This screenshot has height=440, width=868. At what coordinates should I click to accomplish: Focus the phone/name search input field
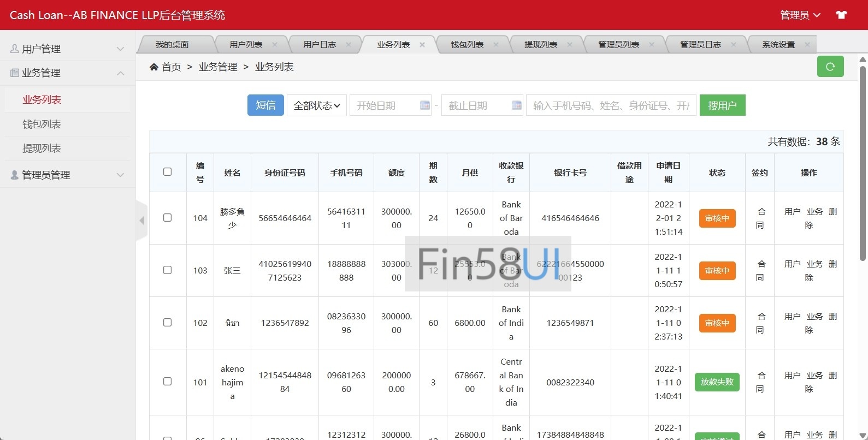pos(611,105)
